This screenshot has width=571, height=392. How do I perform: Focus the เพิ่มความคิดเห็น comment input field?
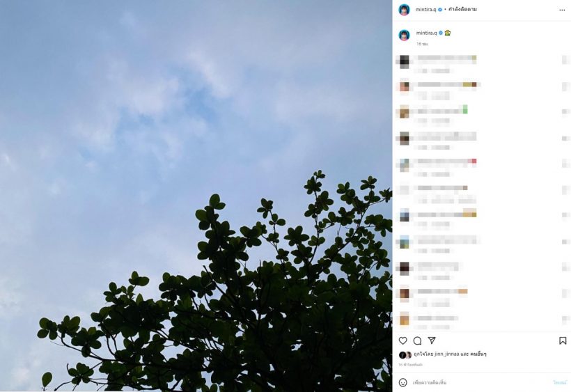click(480, 382)
